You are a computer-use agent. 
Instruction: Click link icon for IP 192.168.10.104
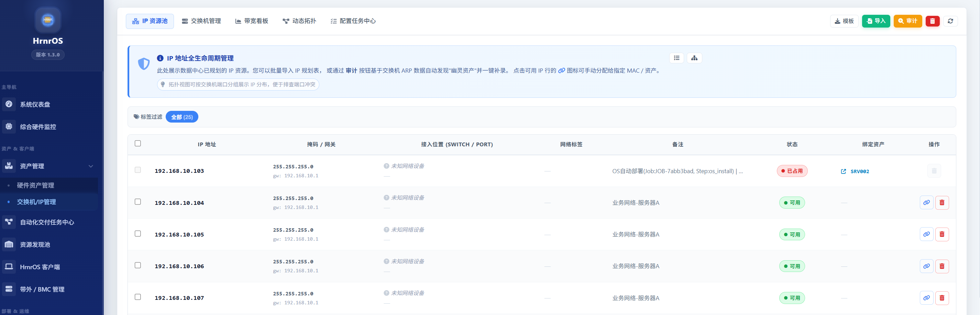(x=926, y=203)
